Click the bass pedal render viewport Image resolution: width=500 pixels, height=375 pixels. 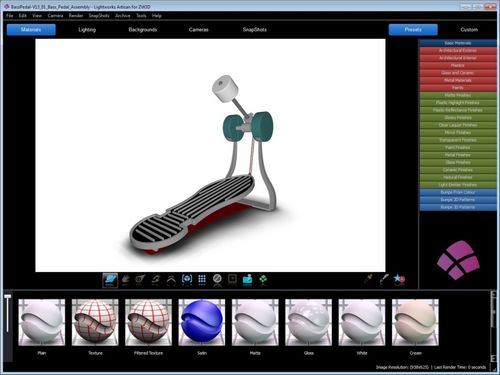[210, 155]
